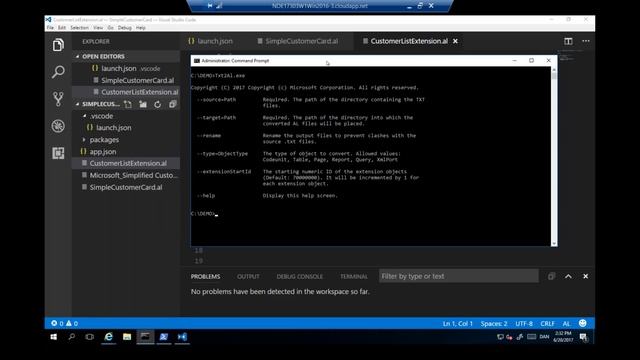The height and width of the screenshot is (360, 640).
Task: Select launch.json in Open Editors
Action: click(x=126, y=69)
